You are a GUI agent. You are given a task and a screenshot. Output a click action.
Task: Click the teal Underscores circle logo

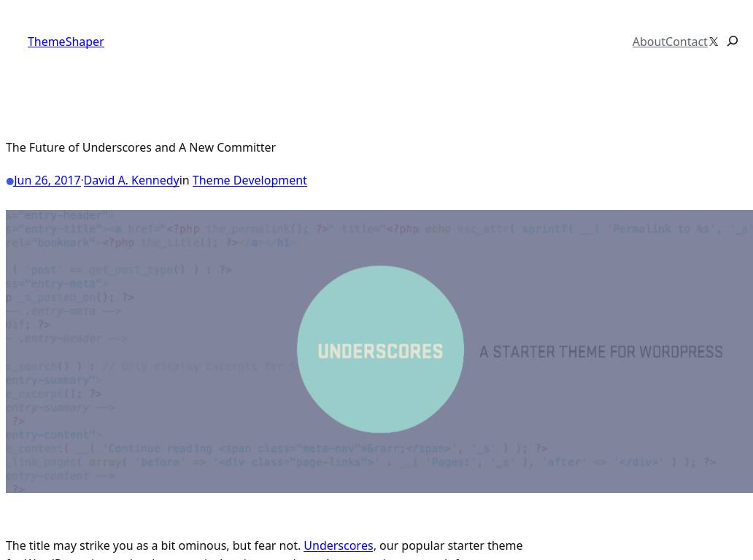(x=380, y=349)
